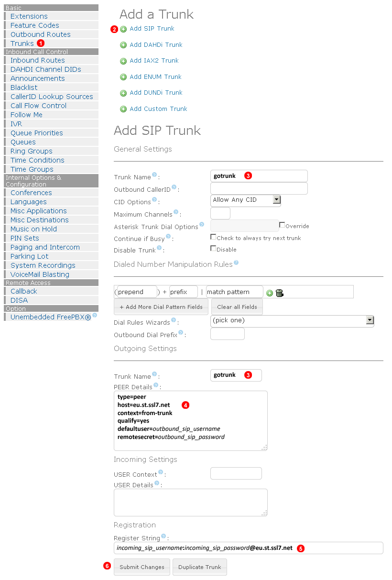
Task: Select Ring Groups in sidebar
Action: [x=32, y=151]
